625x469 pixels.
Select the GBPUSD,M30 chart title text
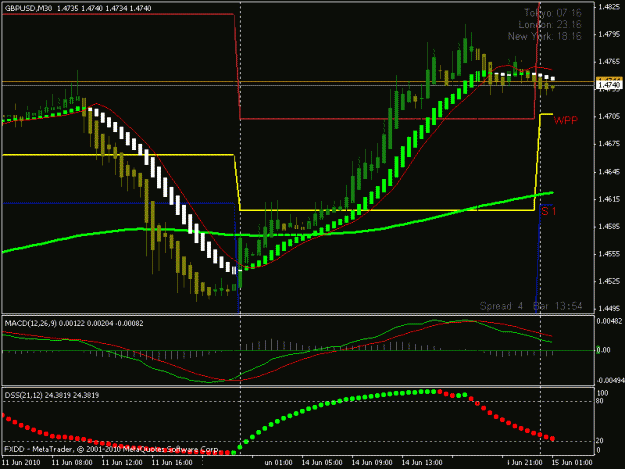tap(28, 8)
